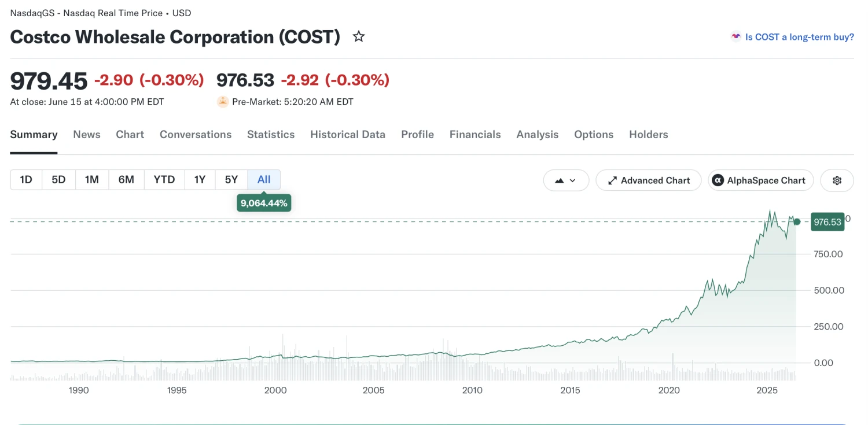This screenshot has width=868, height=425.
Task: Click the AlphaSpace Chart logo icon
Action: [718, 180]
